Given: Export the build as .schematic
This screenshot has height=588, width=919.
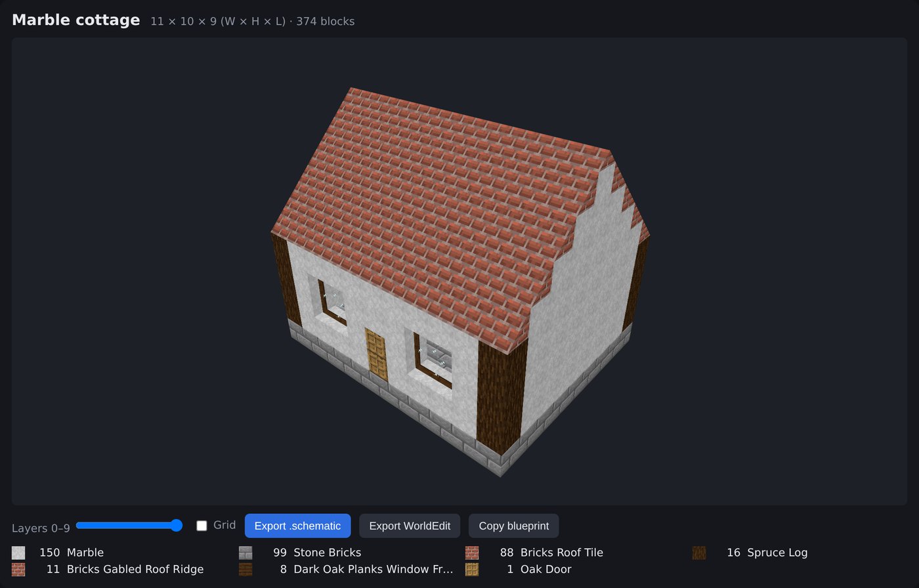Looking at the screenshot, I should tap(297, 526).
